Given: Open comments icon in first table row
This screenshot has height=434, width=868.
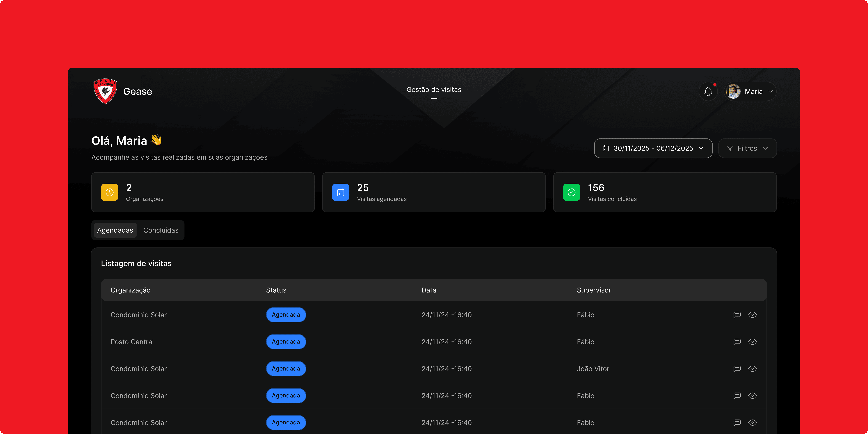Looking at the screenshot, I should pyautogui.click(x=737, y=315).
